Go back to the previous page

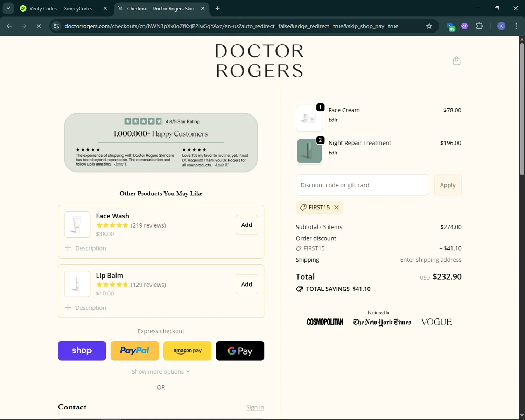(x=9, y=26)
